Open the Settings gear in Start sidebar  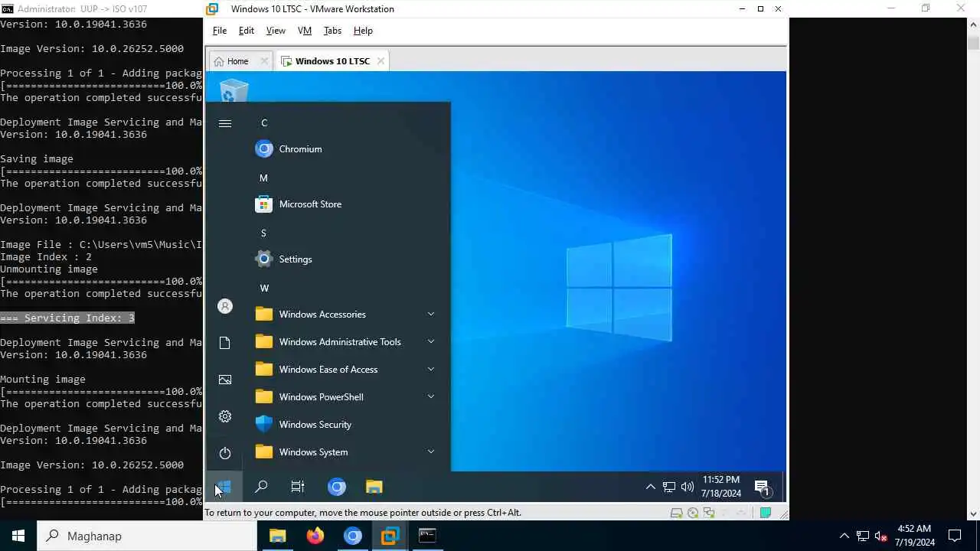[x=225, y=416]
